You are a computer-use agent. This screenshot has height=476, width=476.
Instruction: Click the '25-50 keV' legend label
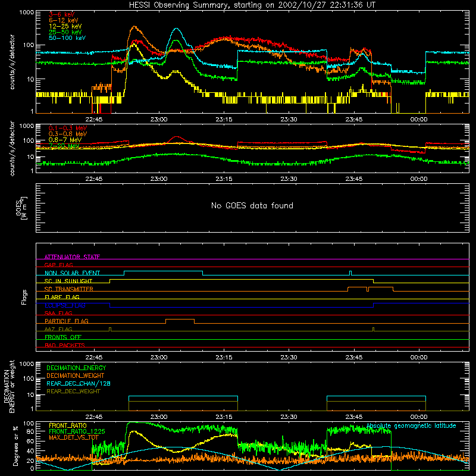coord(65,32)
